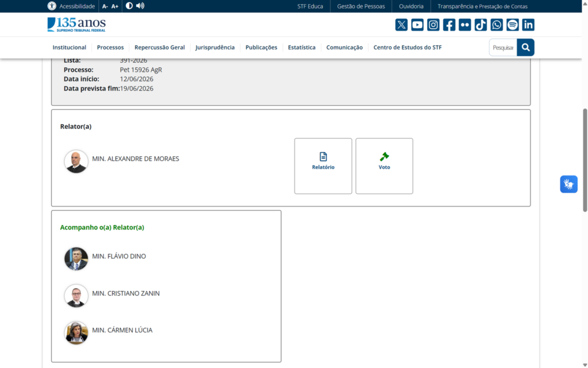Click Cristiano Zanin photo
Image resolution: width=588 pixels, height=368 pixels.
76,296
